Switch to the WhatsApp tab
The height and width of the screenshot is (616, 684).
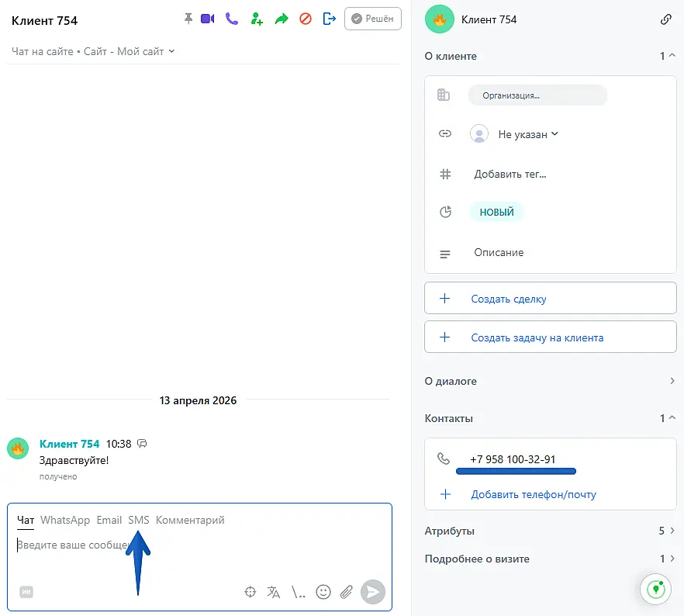coord(65,520)
